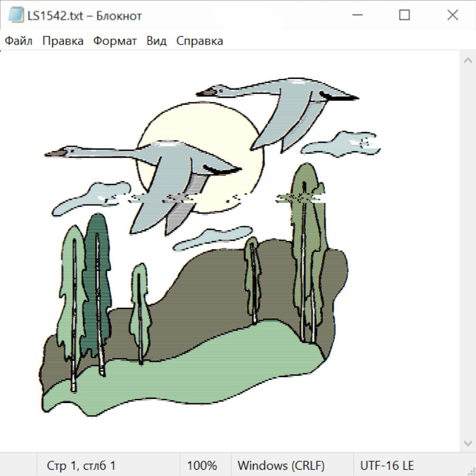Viewport: 476px width, 476px height.
Task: Open the Формат menu
Action: click(115, 41)
